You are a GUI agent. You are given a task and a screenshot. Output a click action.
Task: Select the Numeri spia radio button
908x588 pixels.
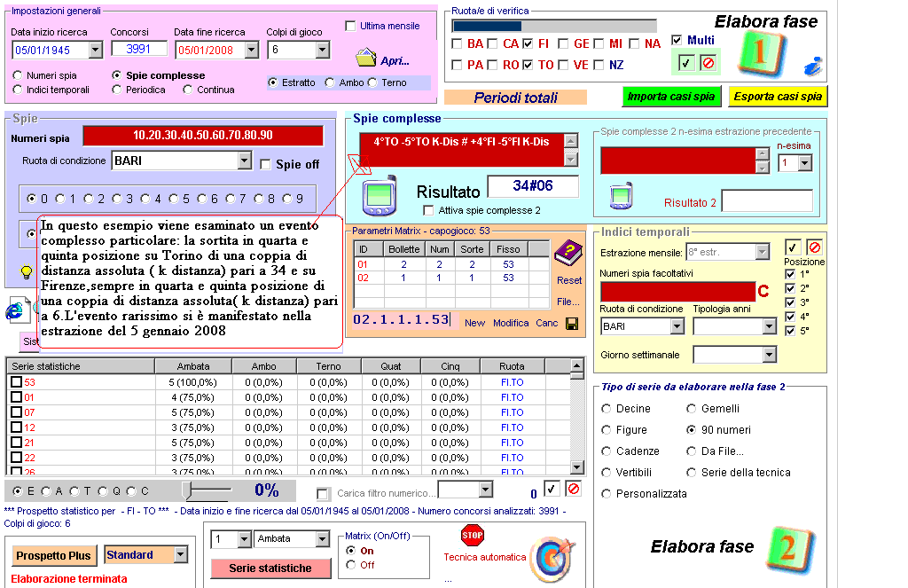(18, 75)
